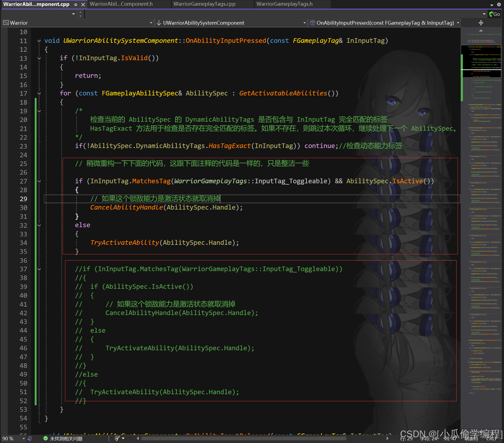Viewport: 504px width, 443px height.
Task: Open the WarriorGameplayTags.cpp tab
Action: (204, 4)
